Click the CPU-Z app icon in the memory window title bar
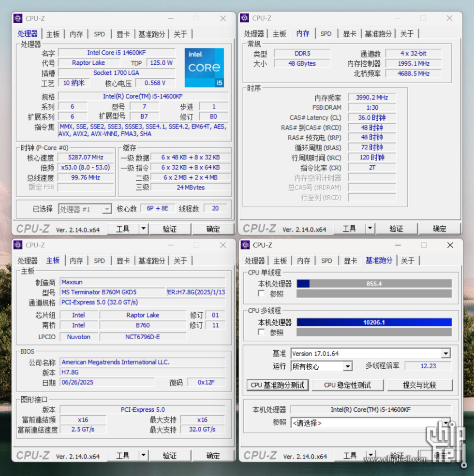This screenshot has height=476, width=474. 244,18
